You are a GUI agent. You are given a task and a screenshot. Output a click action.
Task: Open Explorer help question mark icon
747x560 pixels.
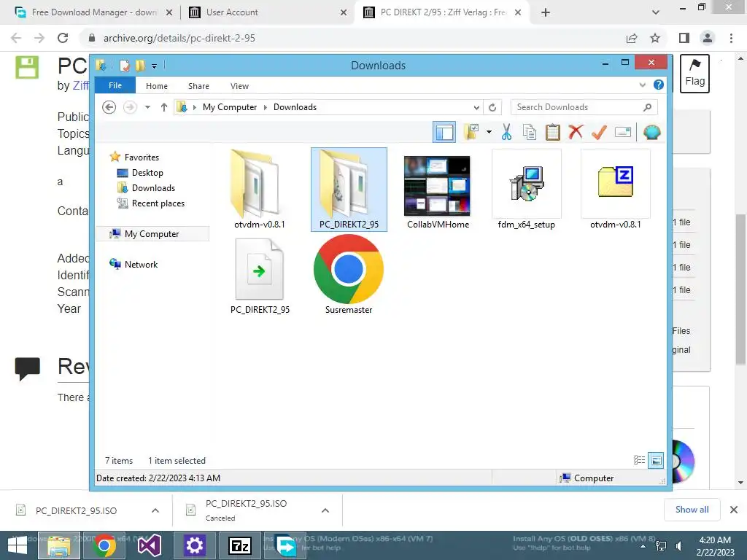point(659,85)
